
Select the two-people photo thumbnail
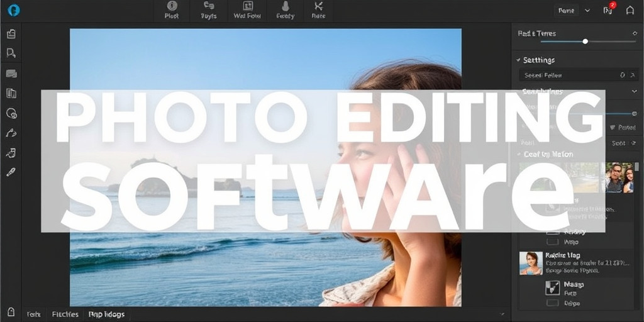tap(619, 177)
